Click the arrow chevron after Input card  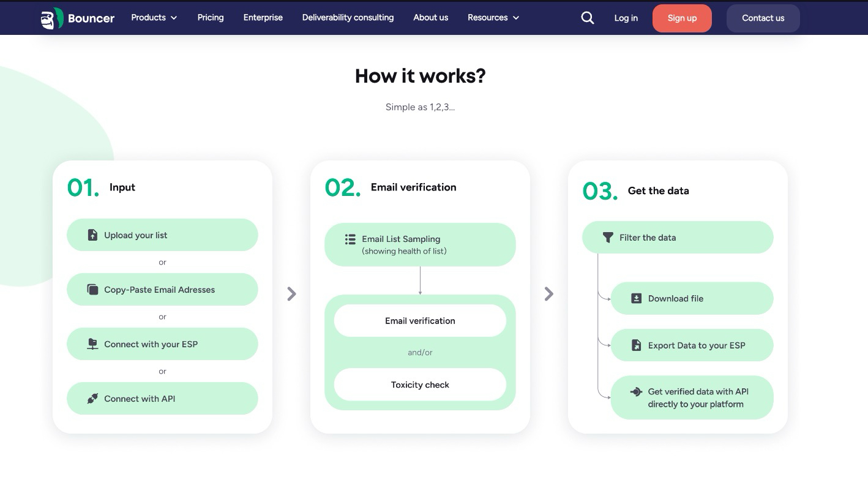click(292, 294)
